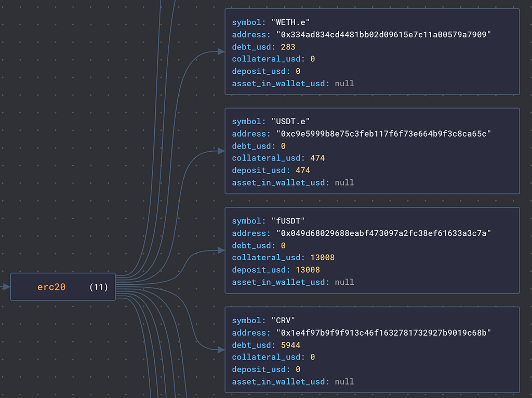The height and width of the screenshot is (398, 532).
Task: Click deposit_usd 0 in the CRV card
Action: pyautogui.click(x=298, y=369)
